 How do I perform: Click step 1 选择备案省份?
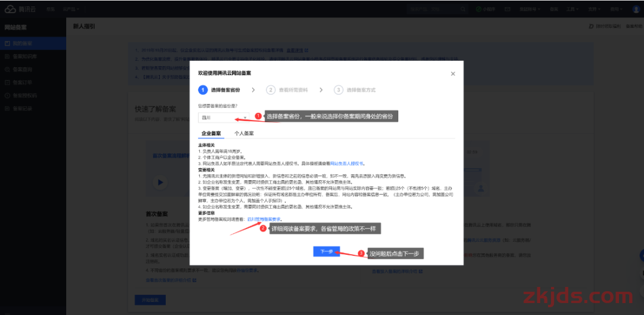click(219, 90)
